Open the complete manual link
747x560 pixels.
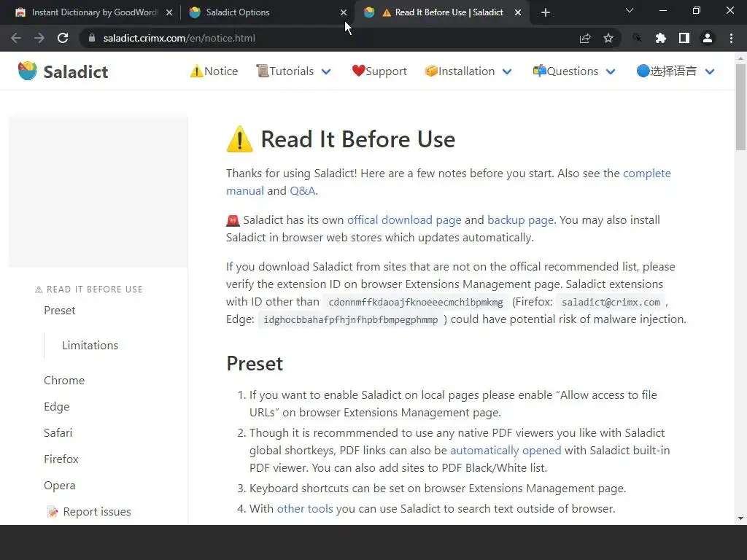click(x=647, y=174)
